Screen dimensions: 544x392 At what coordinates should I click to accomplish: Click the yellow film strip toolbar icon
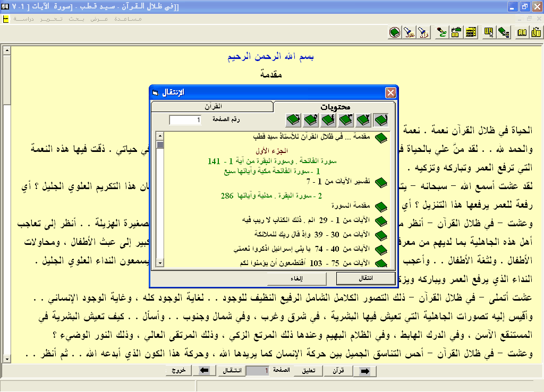pos(471,32)
